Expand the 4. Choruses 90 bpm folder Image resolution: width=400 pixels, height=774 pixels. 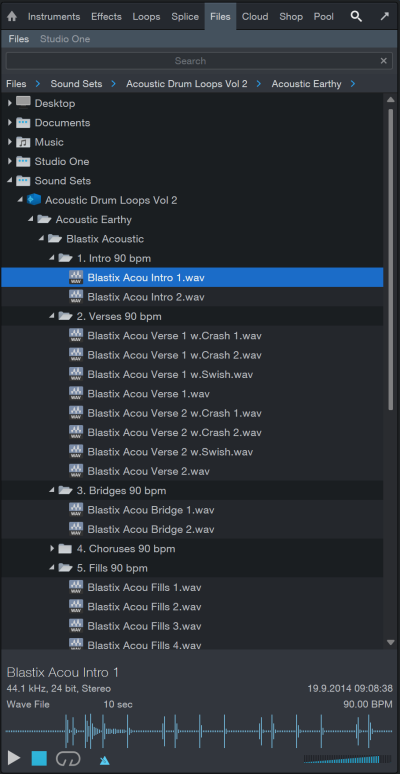52,548
